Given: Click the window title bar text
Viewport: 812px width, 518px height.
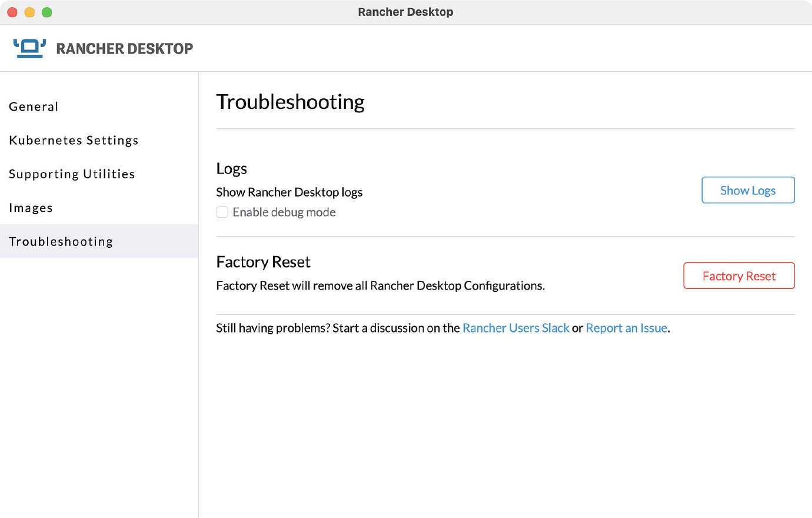Looking at the screenshot, I should point(405,12).
